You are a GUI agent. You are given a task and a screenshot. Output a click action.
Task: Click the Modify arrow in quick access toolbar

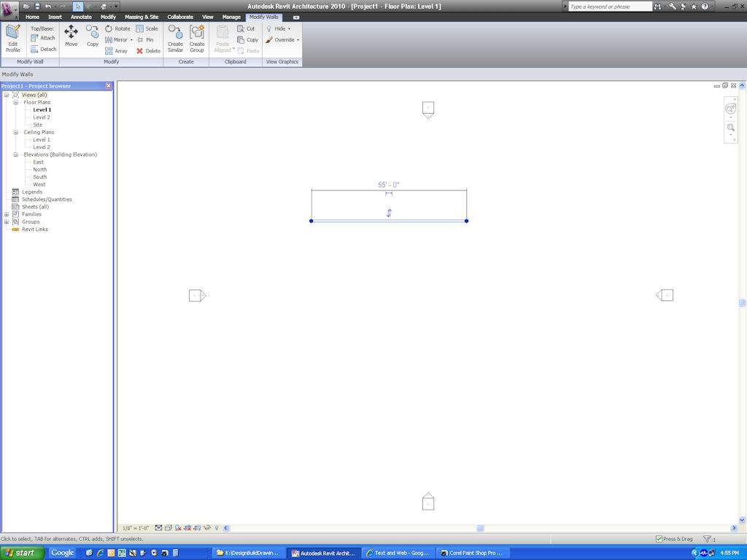[x=78, y=7]
